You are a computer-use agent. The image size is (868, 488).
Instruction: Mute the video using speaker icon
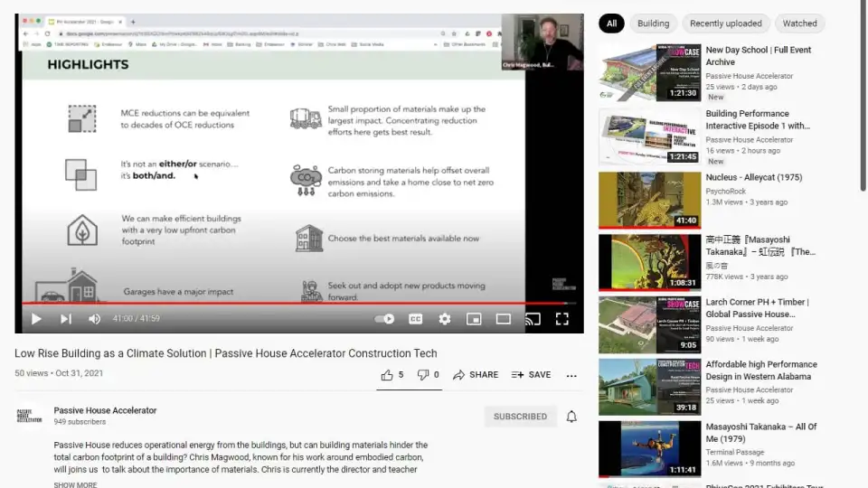pos(94,319)
